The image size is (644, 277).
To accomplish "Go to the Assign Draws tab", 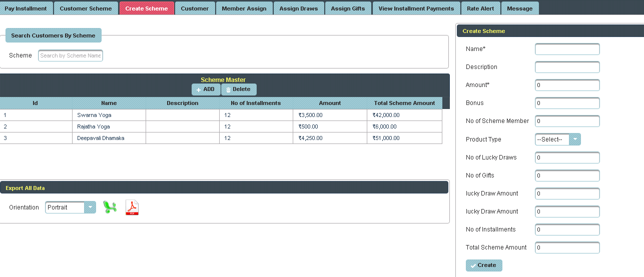I will coord(299,8).
